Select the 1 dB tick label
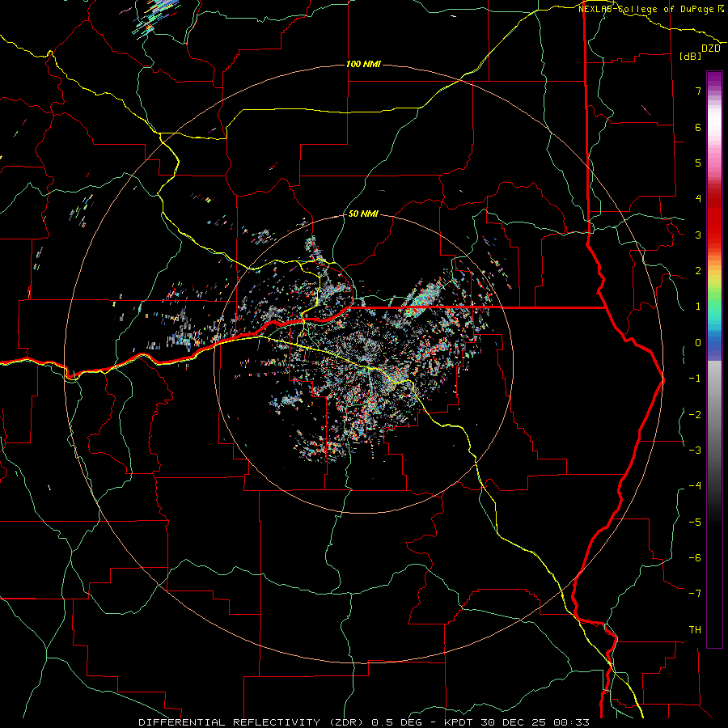 (x=698, y=307)
